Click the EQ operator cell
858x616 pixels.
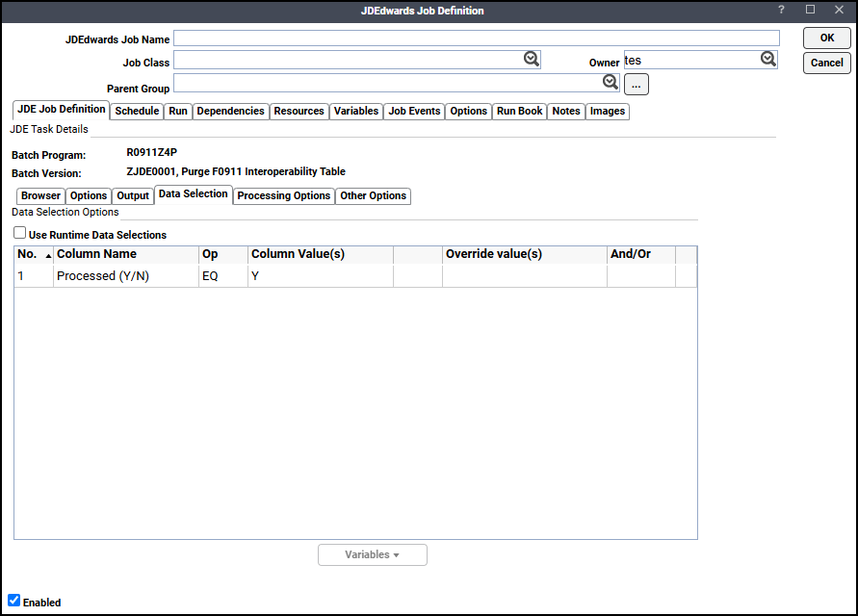[x=223, y=275]
